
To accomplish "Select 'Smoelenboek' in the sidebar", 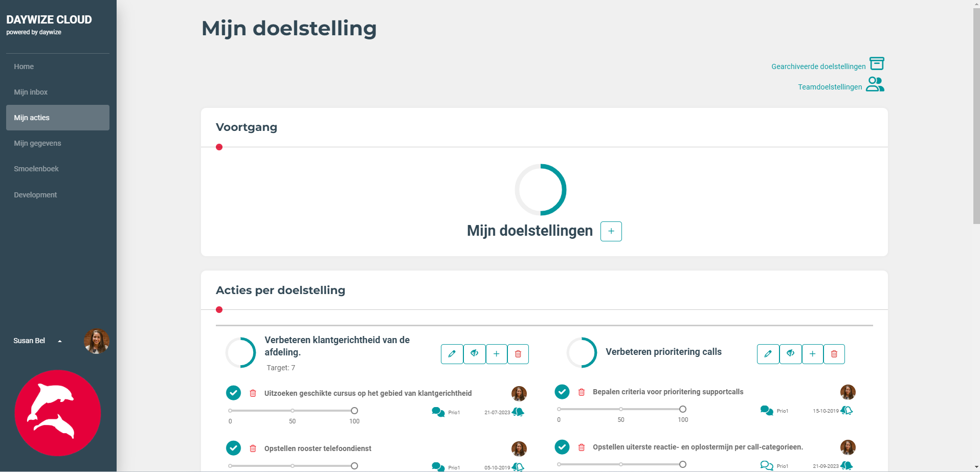I will coord(36,169).
